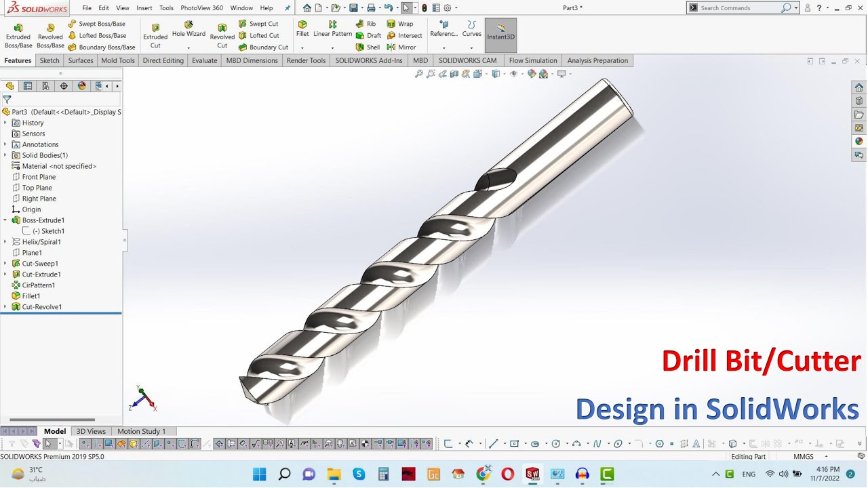Viewport: 868px width, 488px height.
Task: Open the Hole Wizard tool
Action: [x=189, y=29]
